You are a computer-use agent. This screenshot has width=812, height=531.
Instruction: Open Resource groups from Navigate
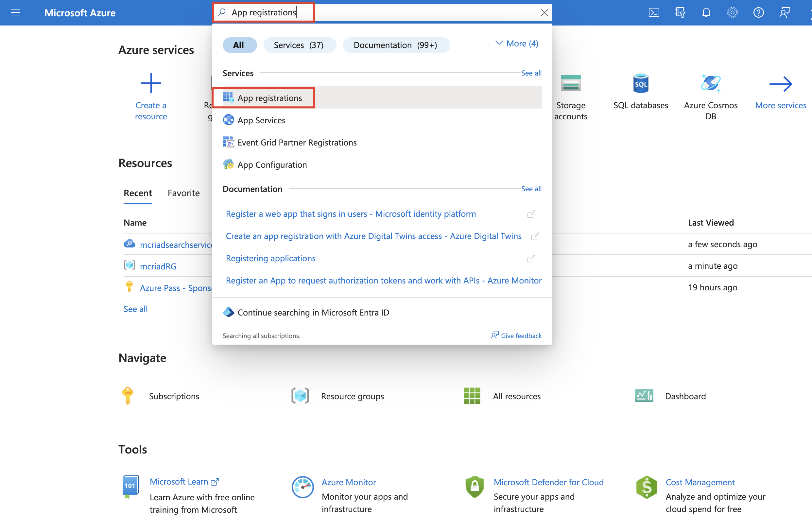click(353, 396)
